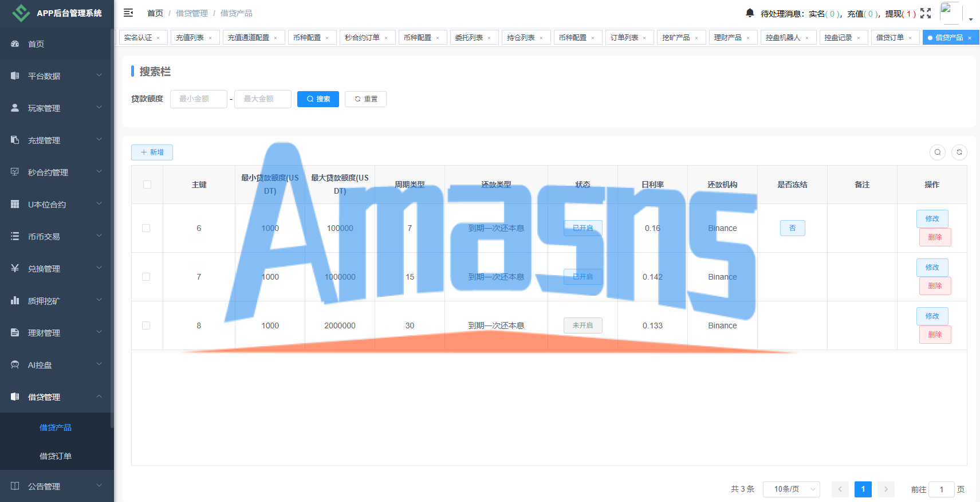Collapse sidebar with the hamburger icon
The height and width of the screenshot is (502, 980).
click(128, 13)
